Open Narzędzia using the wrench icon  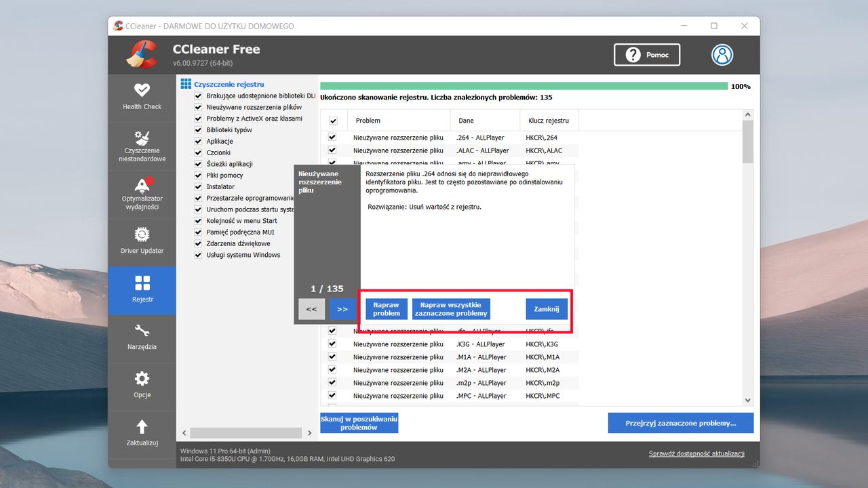142,338
